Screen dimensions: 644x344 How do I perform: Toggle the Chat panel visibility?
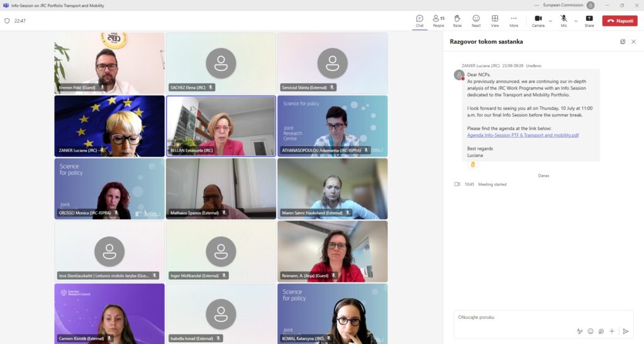click(419, 21)
